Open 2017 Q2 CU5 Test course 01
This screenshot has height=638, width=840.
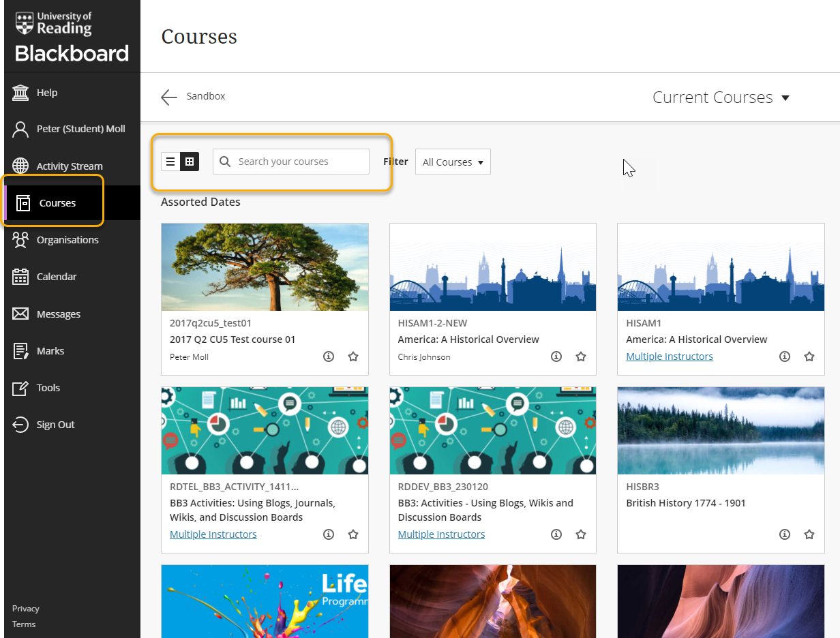click(232, 339)
